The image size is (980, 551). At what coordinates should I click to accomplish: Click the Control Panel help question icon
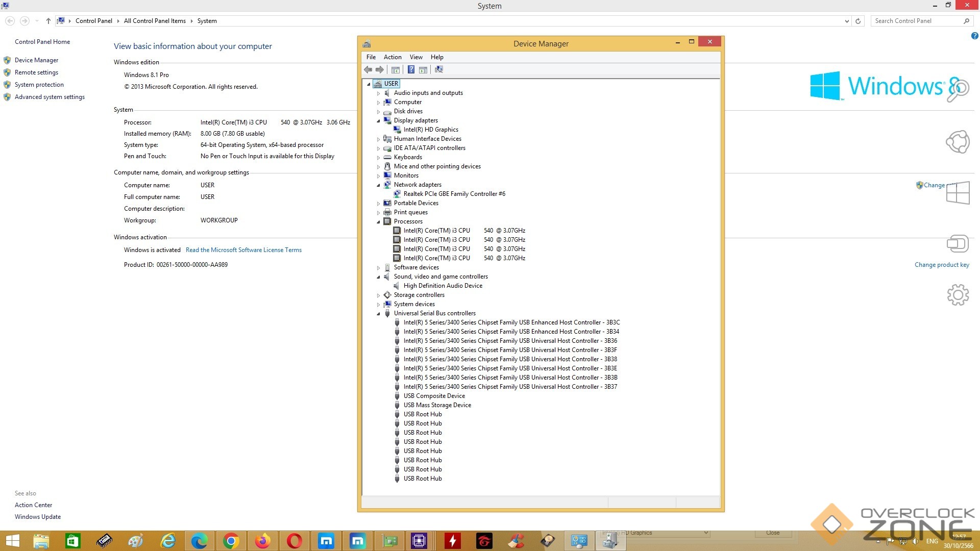pos(974,36)
